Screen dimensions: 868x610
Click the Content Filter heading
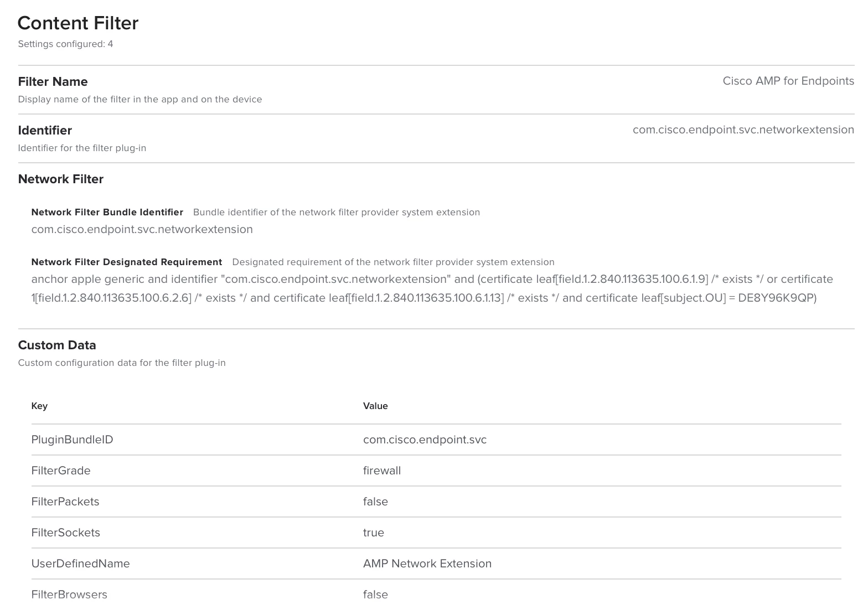[78, 23]
